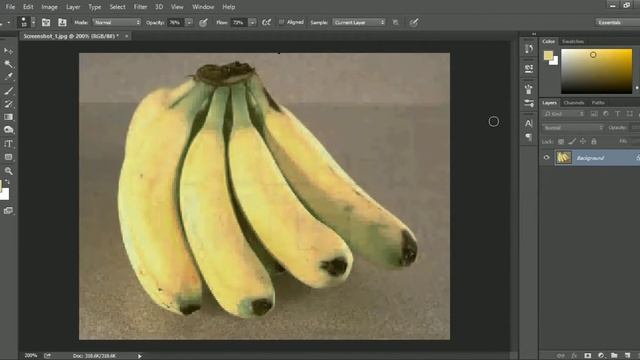
Task: Hide the Background layer
Action: [x=547, y=158]
